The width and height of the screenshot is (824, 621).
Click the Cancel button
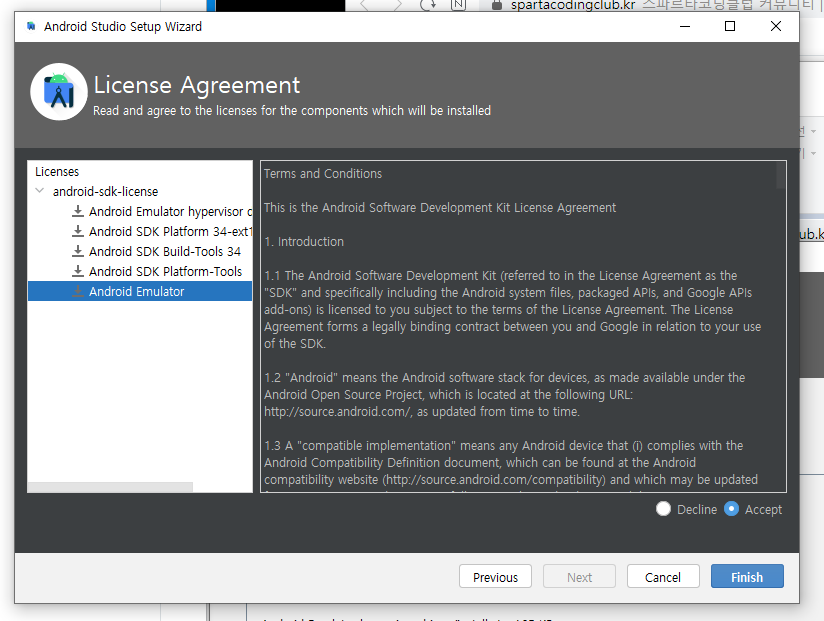coord(663,576)
